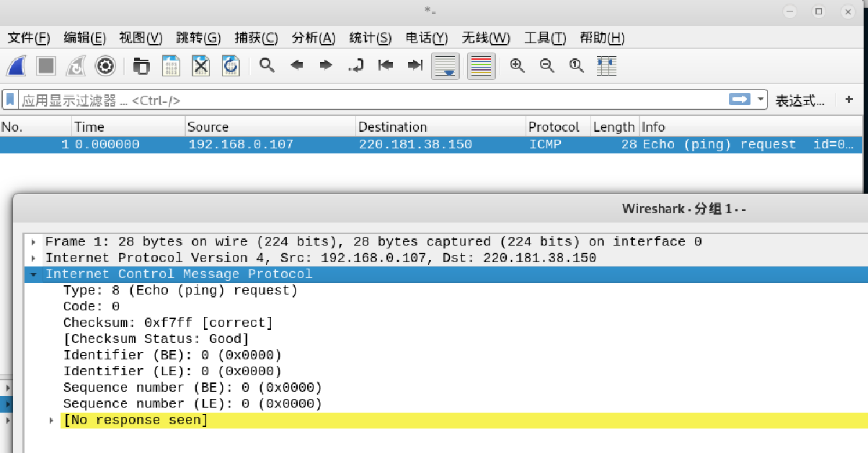
Task: Add a filter button with plus
Action: tap(849, 99)
